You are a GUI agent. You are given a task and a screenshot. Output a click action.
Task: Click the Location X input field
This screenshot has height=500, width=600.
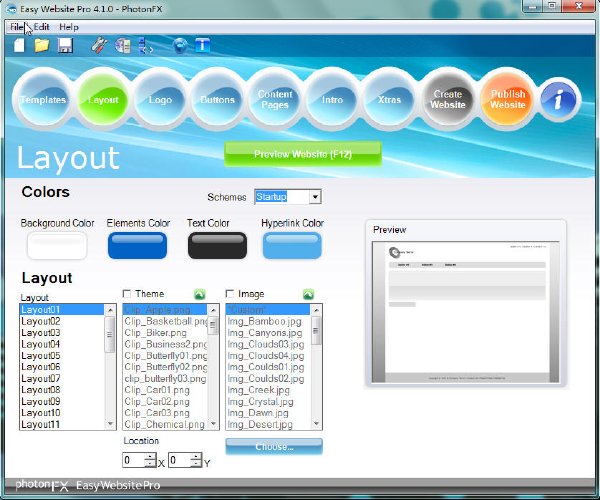pos(134,460)
